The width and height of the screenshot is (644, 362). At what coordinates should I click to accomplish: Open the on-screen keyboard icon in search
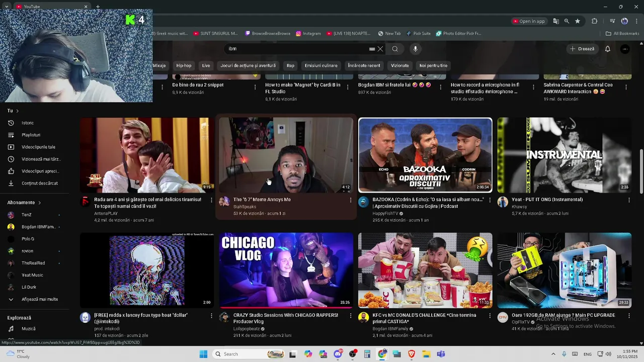(x=372, y=49)
